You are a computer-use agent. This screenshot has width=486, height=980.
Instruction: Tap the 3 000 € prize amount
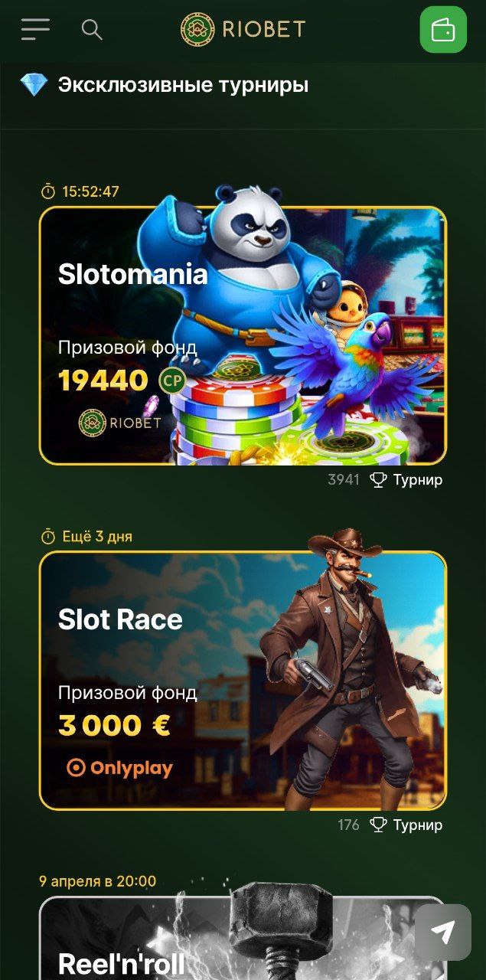(114, 725)
